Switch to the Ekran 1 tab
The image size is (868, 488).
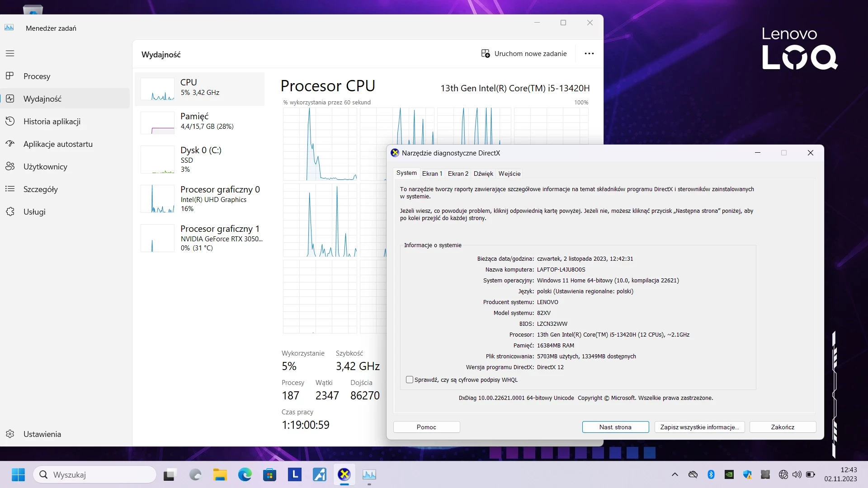tap(432, 174)
